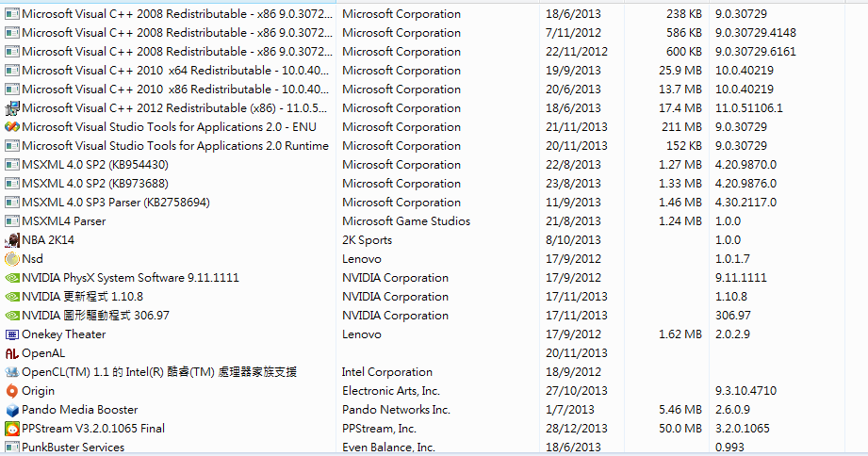Click the version 1.0.1.7
Image resolution: width=868 pixels, height=456 pixels.
pos(732,259)
